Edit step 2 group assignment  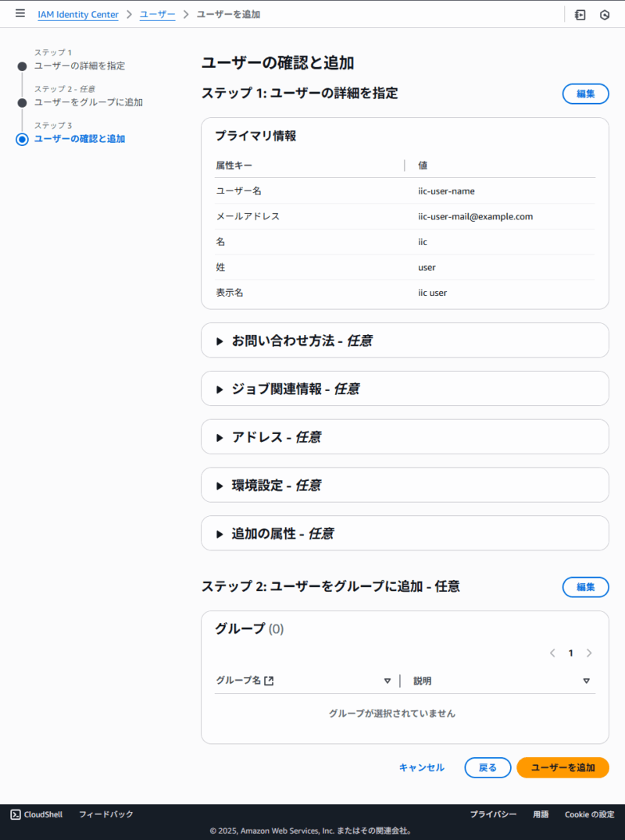click(585, 587)
